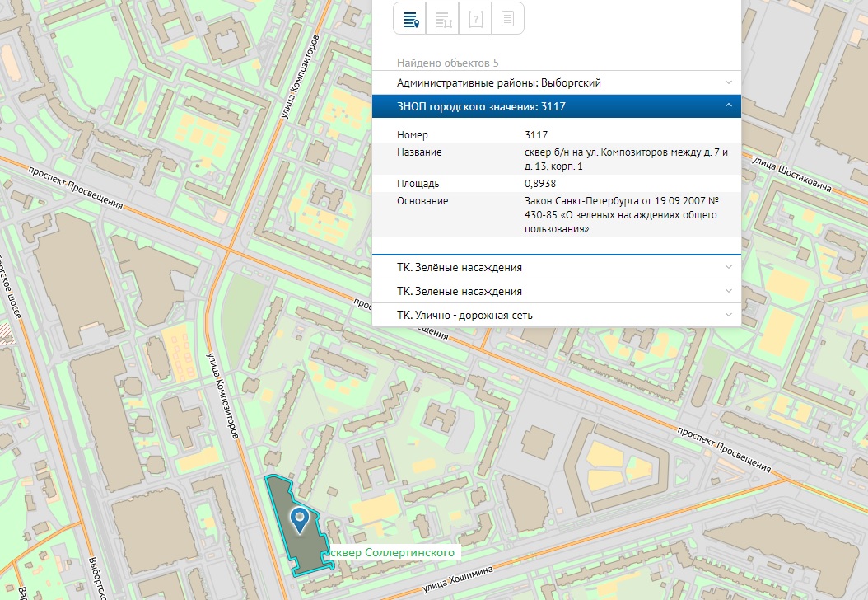Image resolution: width=868 pixels, height=600 pixels.
Task: Click the Найдено объектов 5 text
Action: [x=447, y=63]
